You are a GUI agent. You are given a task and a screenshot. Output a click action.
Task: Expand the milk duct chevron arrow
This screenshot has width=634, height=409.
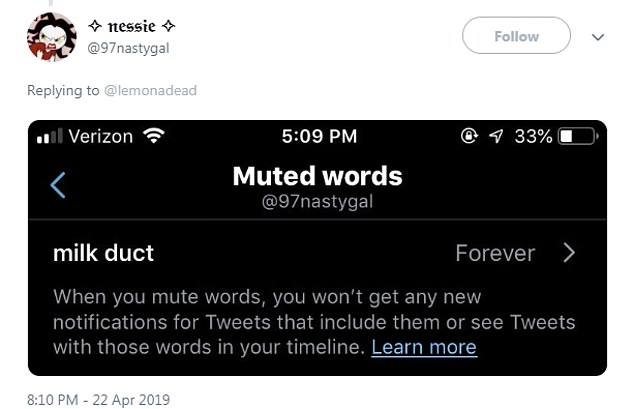(569, 253)
